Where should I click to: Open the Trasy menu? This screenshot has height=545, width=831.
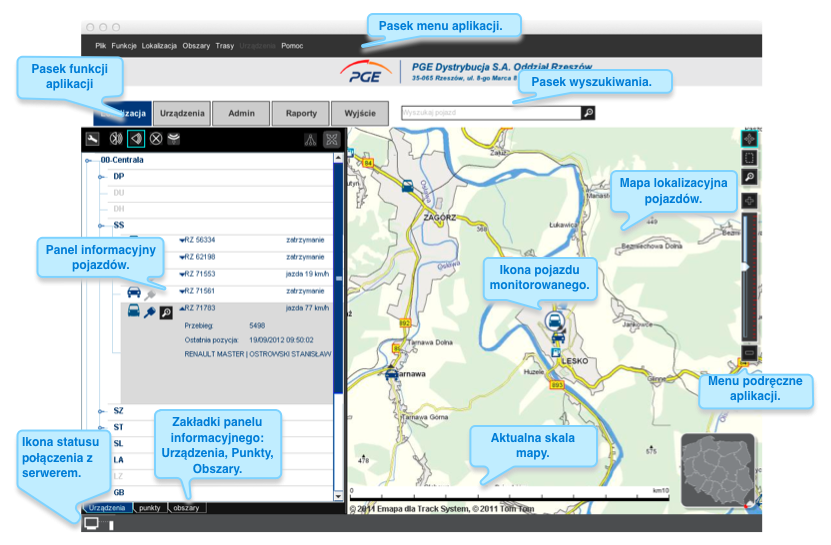(x=225, y=46)
